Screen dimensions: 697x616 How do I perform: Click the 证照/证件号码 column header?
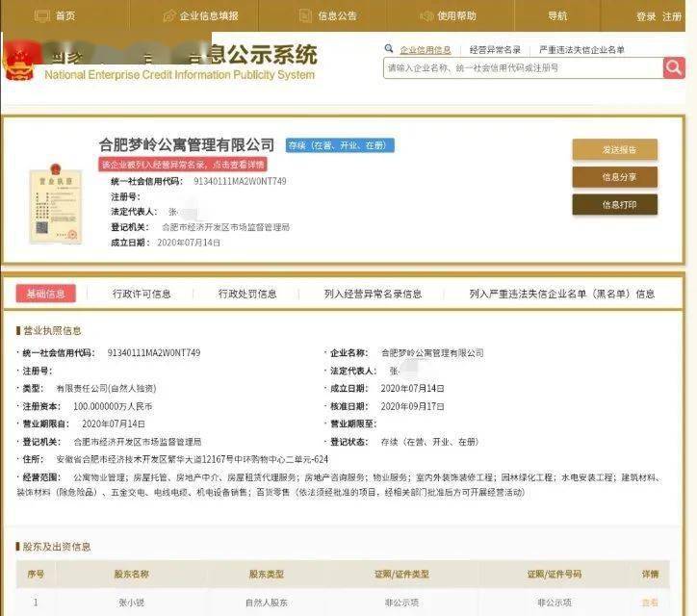pyautogui.click(x=554, y=574)
